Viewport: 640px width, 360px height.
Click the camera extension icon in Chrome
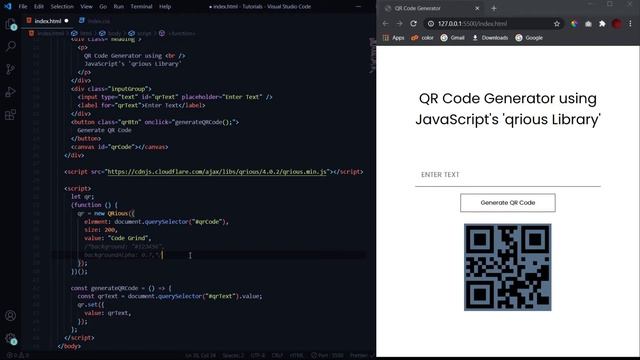coord(588,24)
